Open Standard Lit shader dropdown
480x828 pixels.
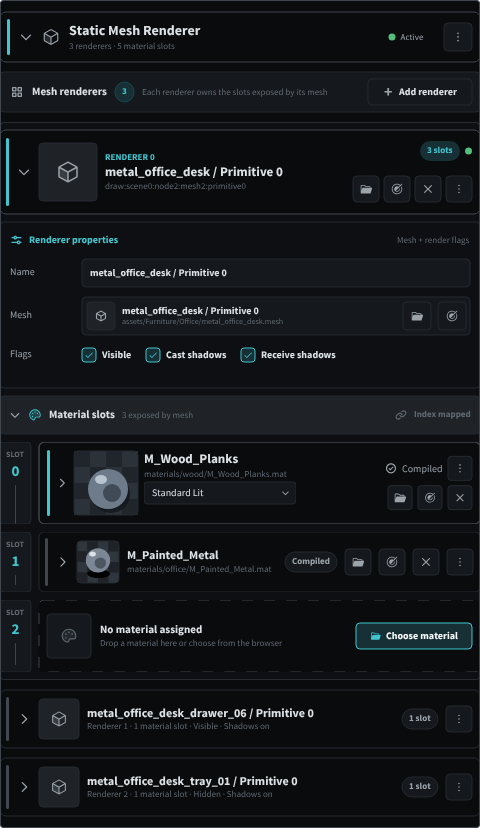click(x=220, y=493)
